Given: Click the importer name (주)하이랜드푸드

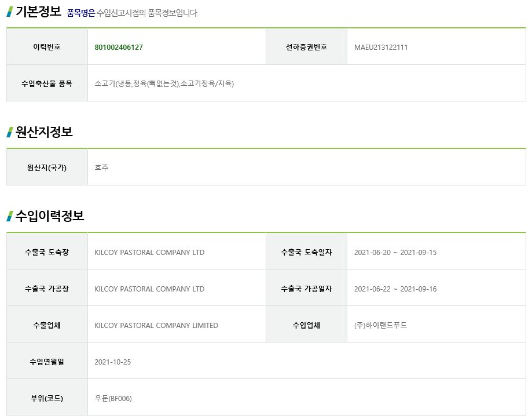Looking at the screenshot, I should tap(380, 325).
